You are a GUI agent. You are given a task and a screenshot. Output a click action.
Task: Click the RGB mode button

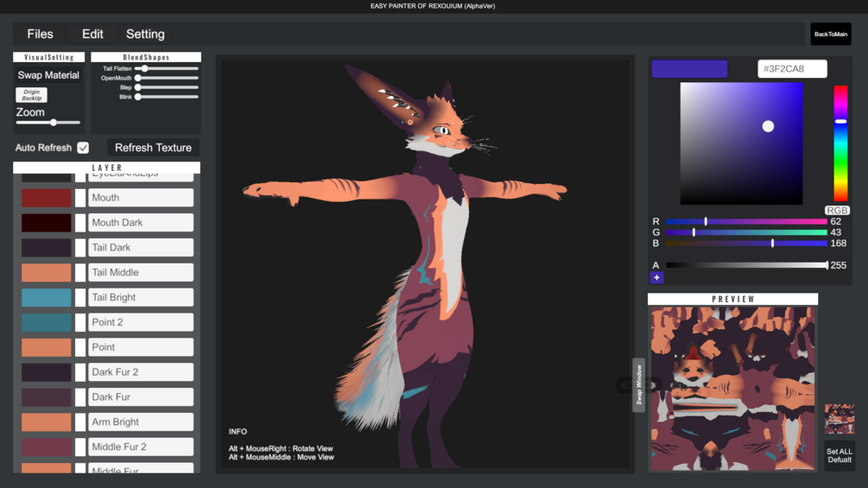pos(837,210)
